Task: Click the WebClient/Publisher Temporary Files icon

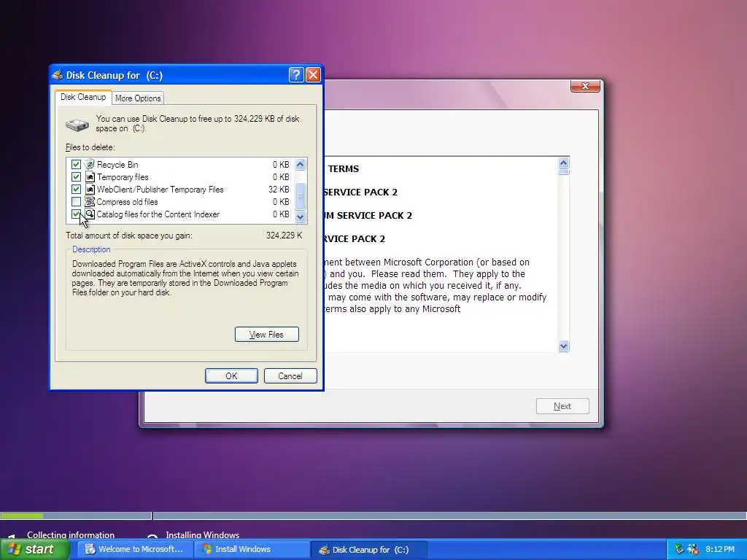Action: [x=90, y=189]
